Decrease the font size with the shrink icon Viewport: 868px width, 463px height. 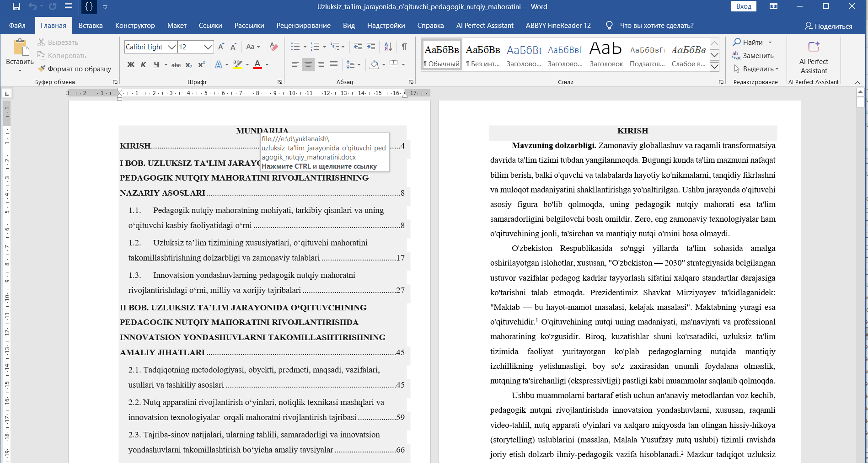[233, 47]
